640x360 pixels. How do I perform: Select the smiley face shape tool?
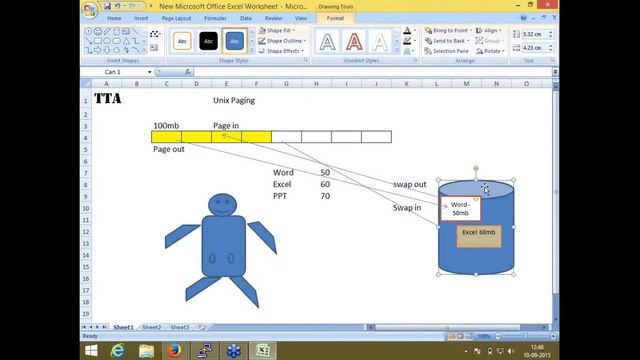[98, 31]
